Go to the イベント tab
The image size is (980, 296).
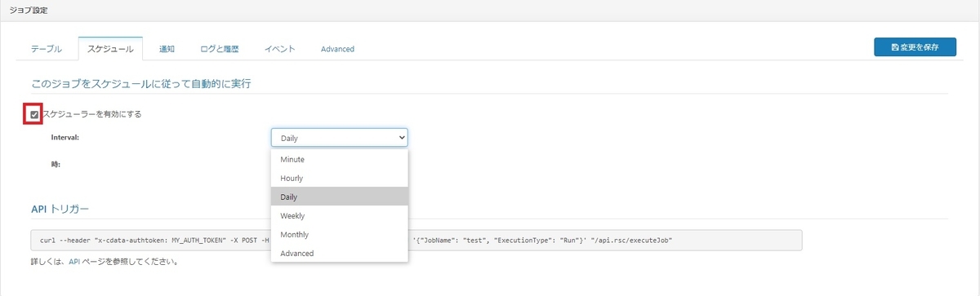(280, 49)
